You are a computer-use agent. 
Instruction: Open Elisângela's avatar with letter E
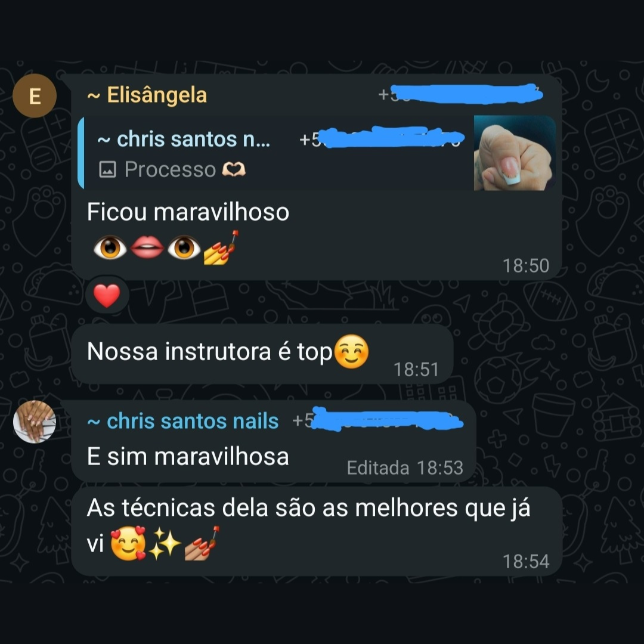click(x=35, y=95)
